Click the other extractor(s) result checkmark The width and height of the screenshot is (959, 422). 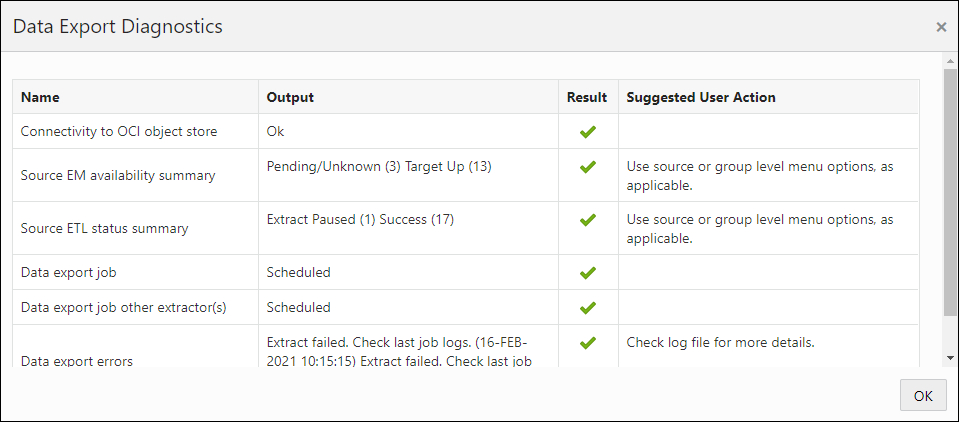click(588, 307)
